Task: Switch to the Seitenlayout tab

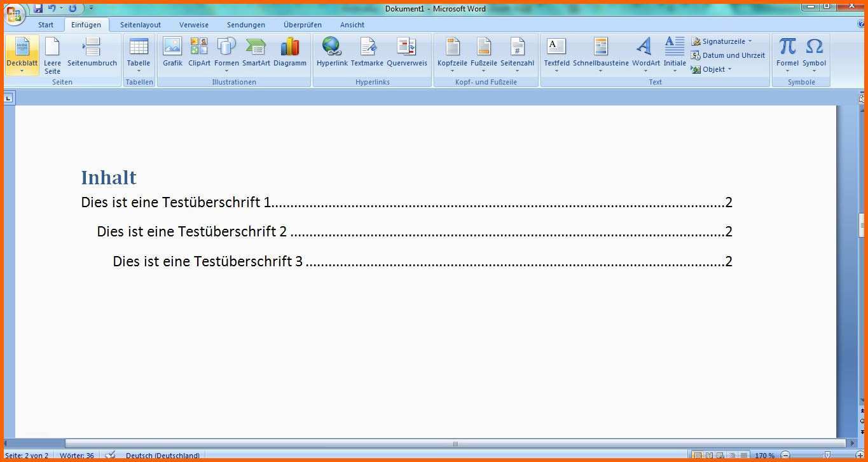Action: coord(141,25)
